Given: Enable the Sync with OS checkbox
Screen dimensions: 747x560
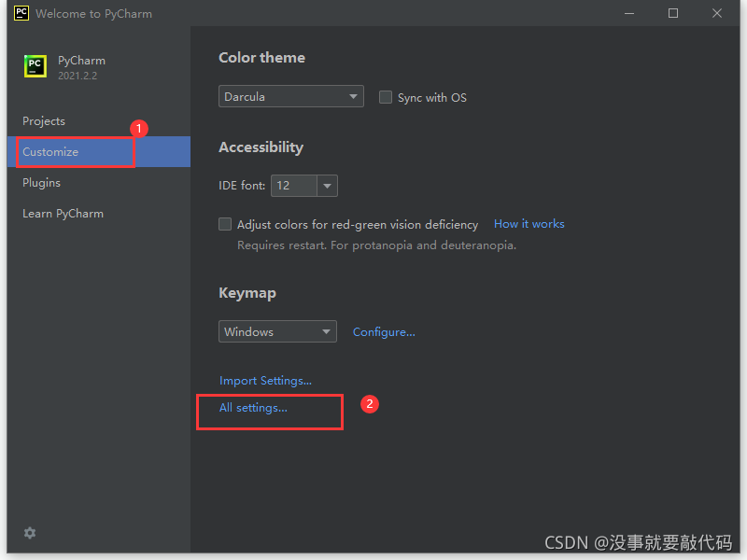Looking at the screenshot, I should pyautogui.click(x=386, y=97).
